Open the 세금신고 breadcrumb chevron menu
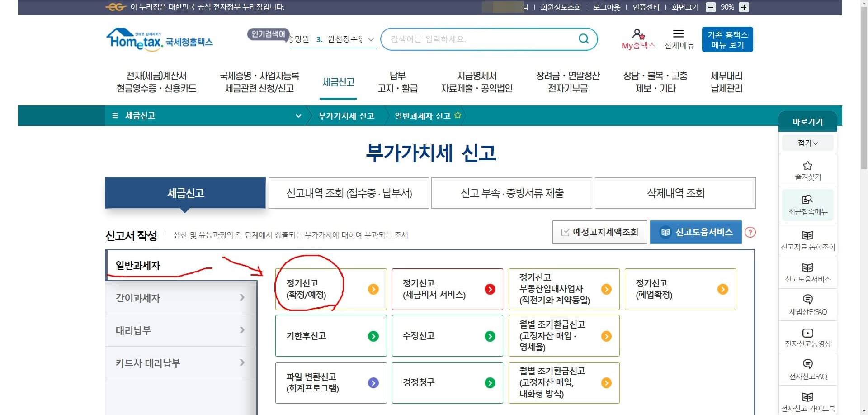The height and width of the screenshot is (415, 868). 298,116
